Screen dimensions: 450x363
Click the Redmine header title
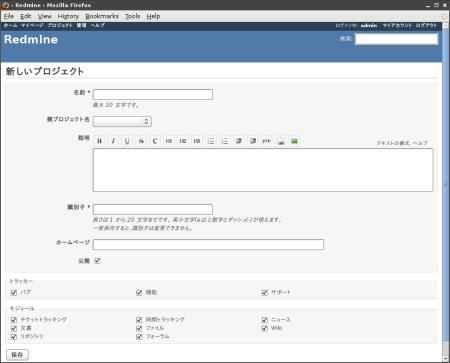pos(31,39)
